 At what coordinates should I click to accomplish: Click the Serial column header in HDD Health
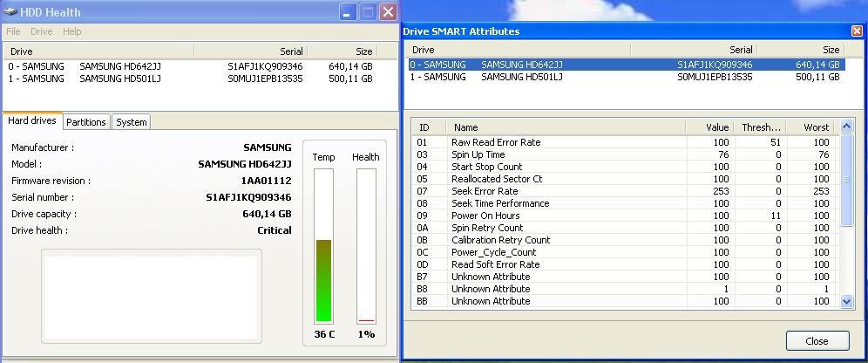tap(251, 51)
